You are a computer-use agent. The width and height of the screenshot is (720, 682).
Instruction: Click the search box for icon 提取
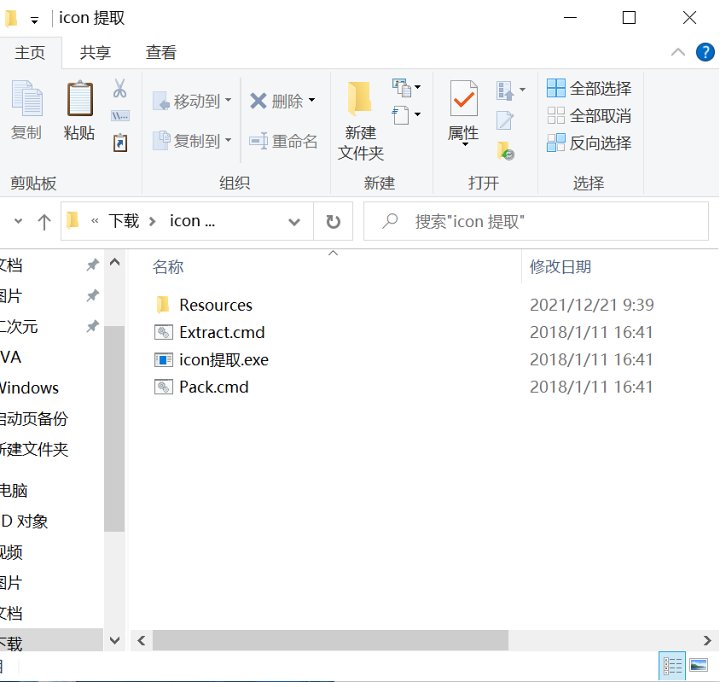click(536, 221)
